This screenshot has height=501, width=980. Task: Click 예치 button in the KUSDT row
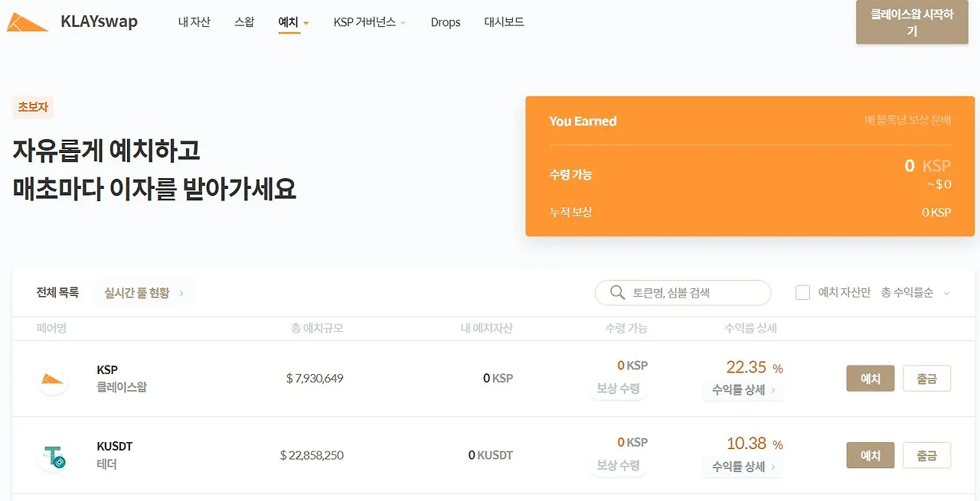[871, 455]
